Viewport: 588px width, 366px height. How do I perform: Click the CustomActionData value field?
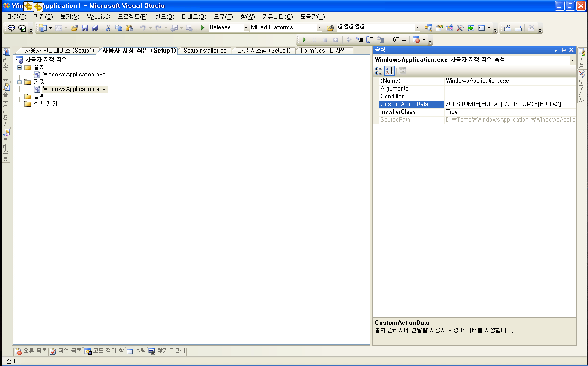[510, 104]
